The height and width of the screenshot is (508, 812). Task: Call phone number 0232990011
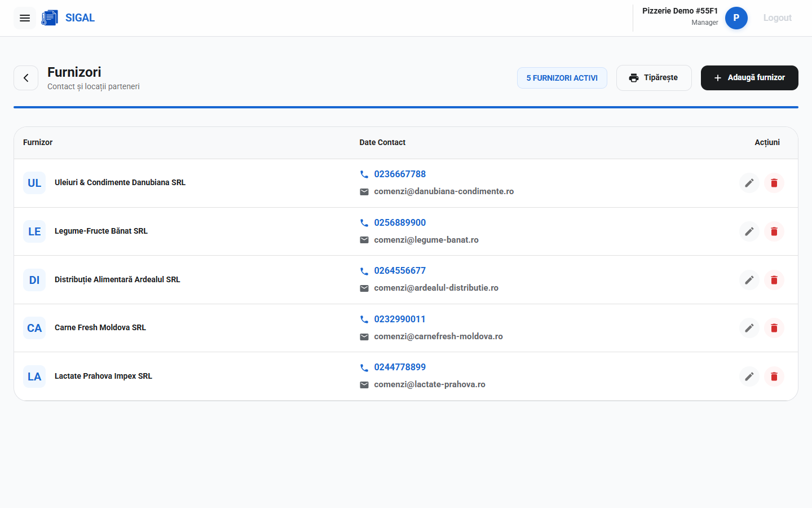tap(400, 319)
